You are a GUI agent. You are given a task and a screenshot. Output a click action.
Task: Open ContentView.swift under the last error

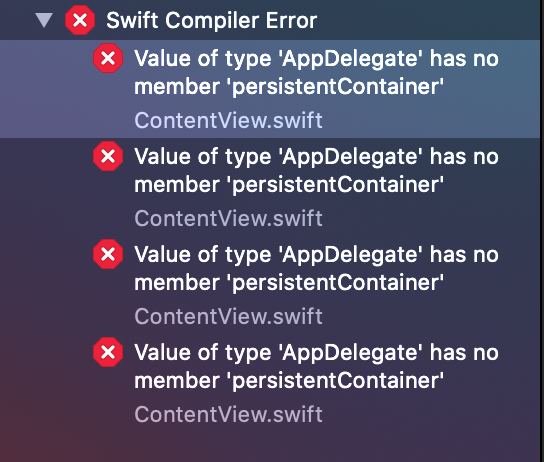(x=228, y=414)
